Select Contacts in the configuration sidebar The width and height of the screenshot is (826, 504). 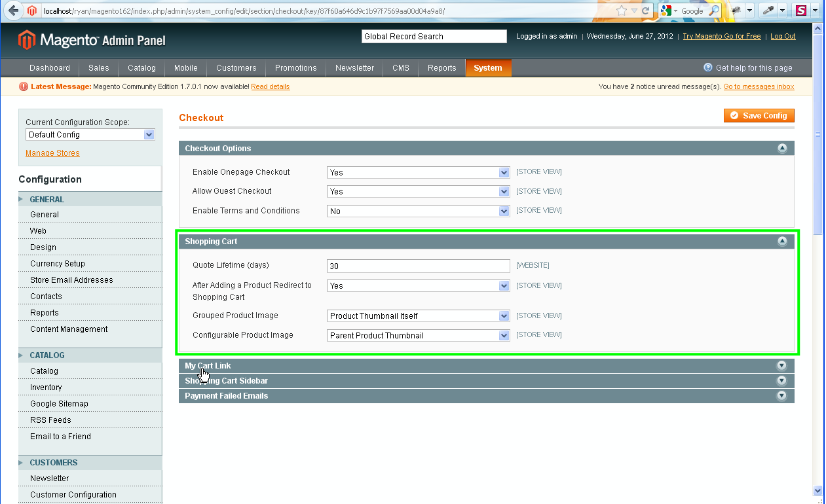point(46,297)
